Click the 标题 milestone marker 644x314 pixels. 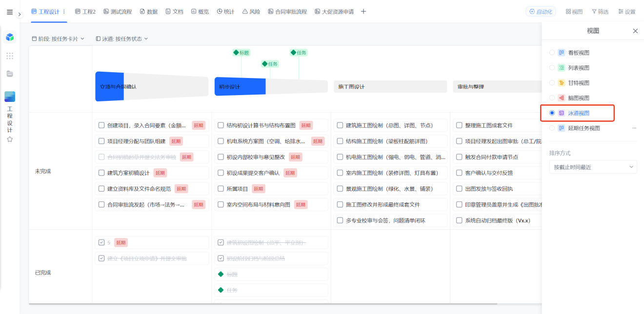click(x=241, y=53)
